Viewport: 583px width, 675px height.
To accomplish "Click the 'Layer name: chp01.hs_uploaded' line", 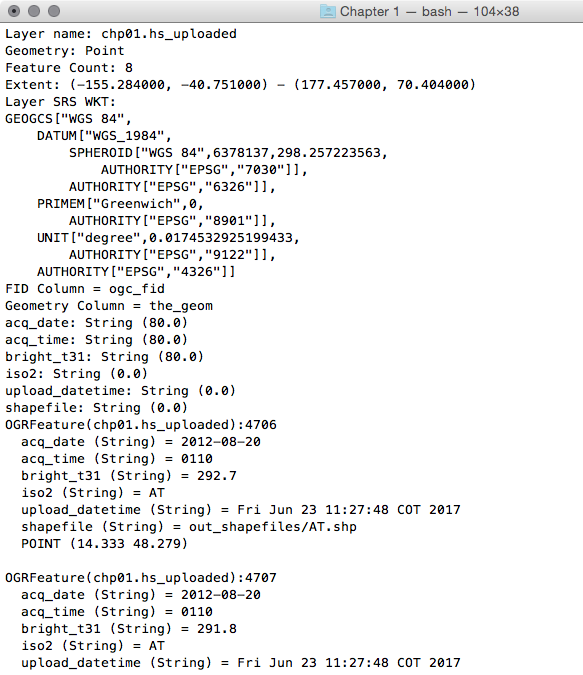I will pos(121,34).
